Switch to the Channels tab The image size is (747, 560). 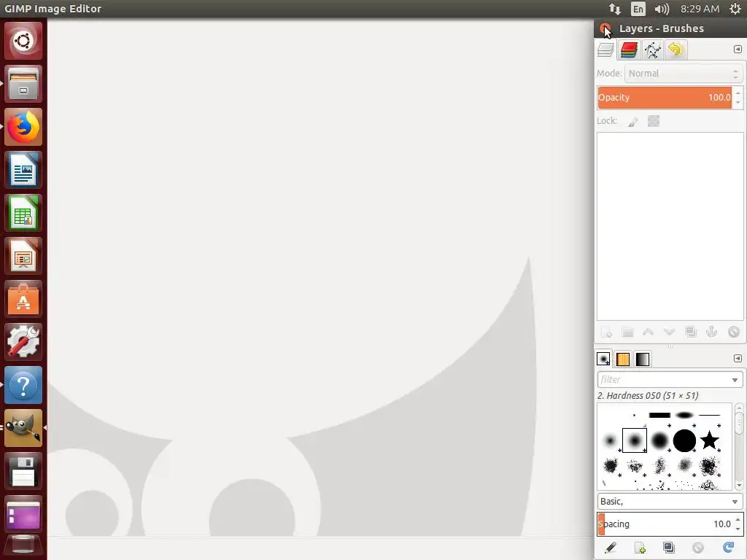pyautogui.click(x=629, y=50)
